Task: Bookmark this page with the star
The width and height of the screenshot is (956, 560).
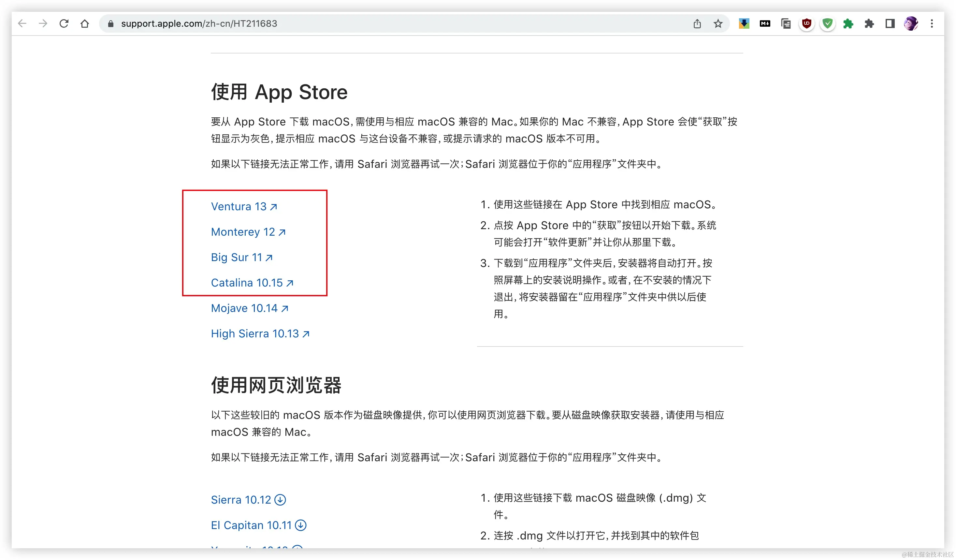Action: click(x=718, y=23)
